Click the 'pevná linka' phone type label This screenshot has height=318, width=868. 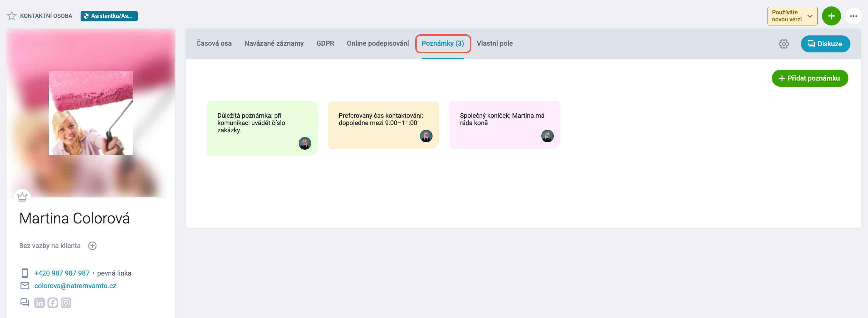[114, 273]
